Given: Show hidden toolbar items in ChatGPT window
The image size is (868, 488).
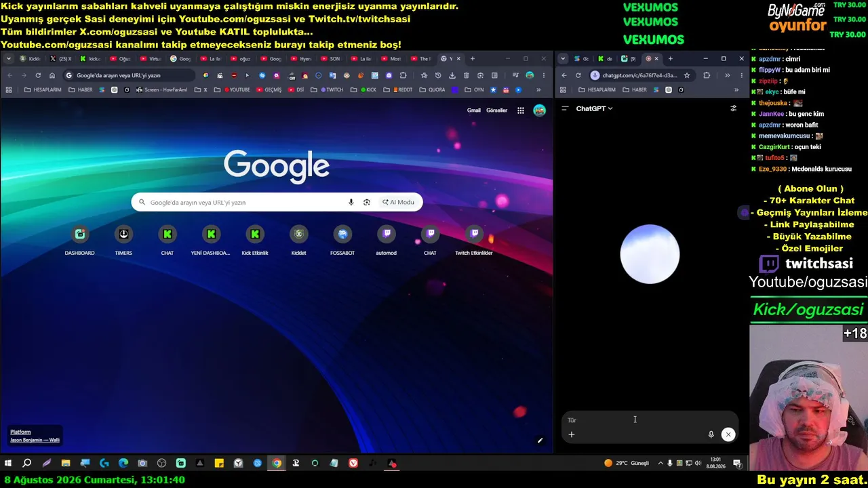Looking at the screenshot, I should click(x=727, y=75).
